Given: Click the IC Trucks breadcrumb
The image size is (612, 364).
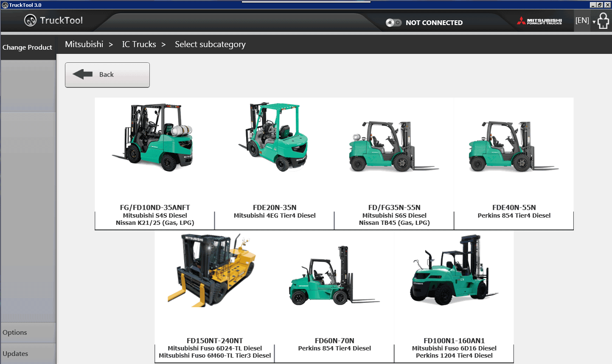Looking at the screenshot, I should click(x=139, y=44).
